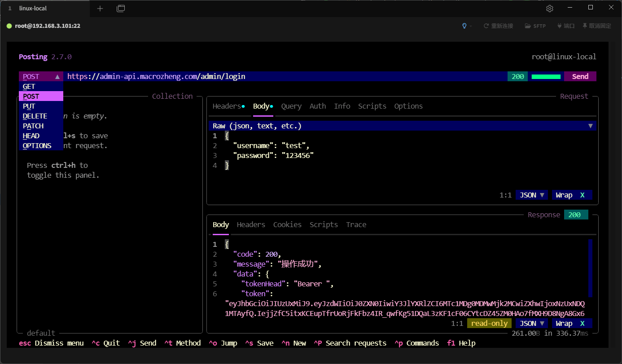
Task: Toggle Wrap in the Request body editor
Action: 571,195
